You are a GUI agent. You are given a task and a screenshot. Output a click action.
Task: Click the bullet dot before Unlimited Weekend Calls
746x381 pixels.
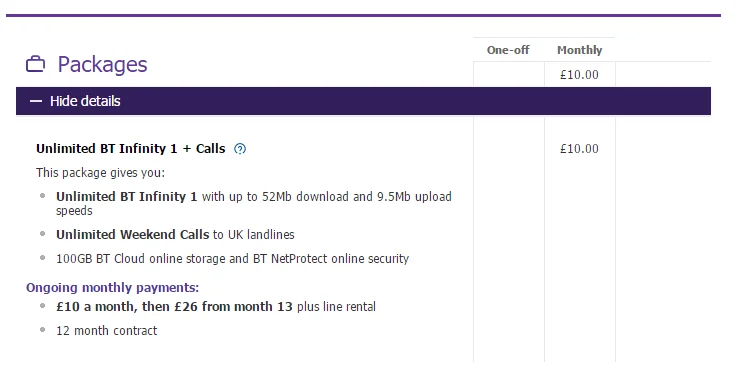click(43, 234)
